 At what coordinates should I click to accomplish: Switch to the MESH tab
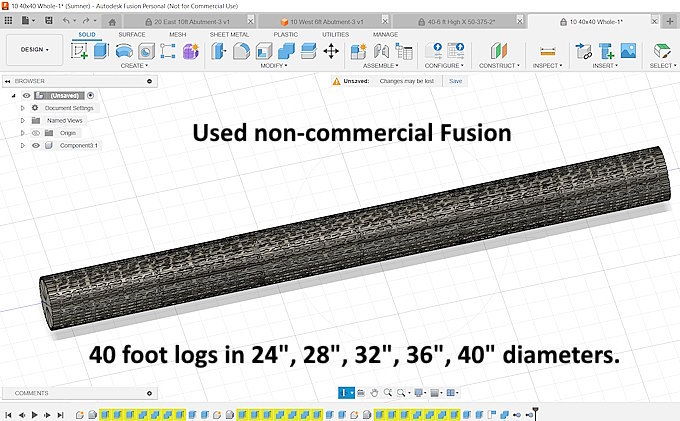pos(177,34)
